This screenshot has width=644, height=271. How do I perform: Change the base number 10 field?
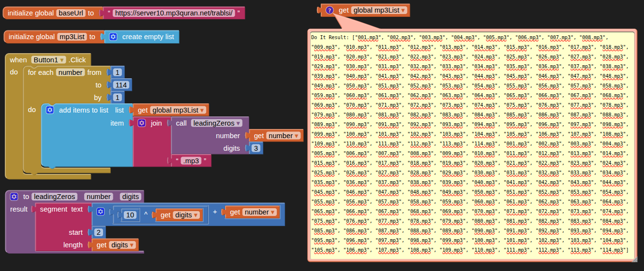pyautogui.click(x=130, y=215)
